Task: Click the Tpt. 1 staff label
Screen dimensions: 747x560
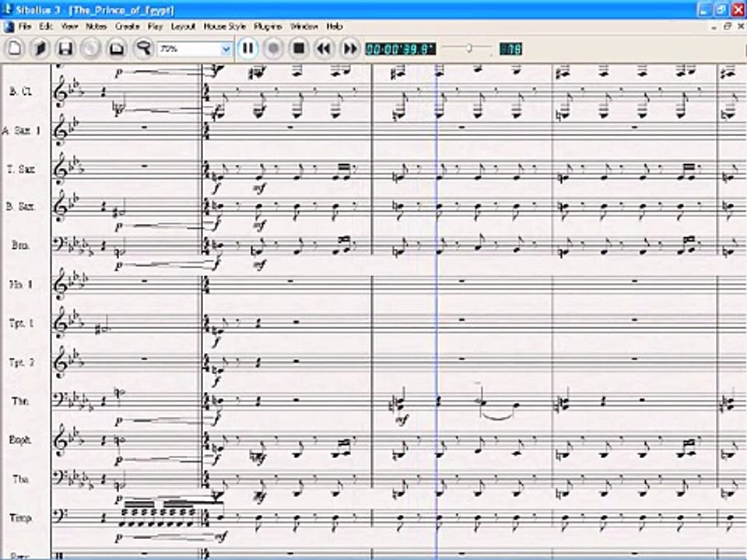Action: click(x=22, y=323)
